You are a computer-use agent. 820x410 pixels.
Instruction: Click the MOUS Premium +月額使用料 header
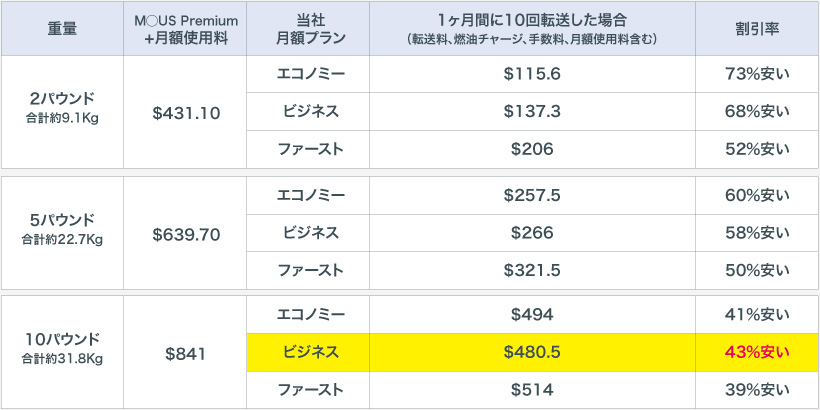point(185,28)
